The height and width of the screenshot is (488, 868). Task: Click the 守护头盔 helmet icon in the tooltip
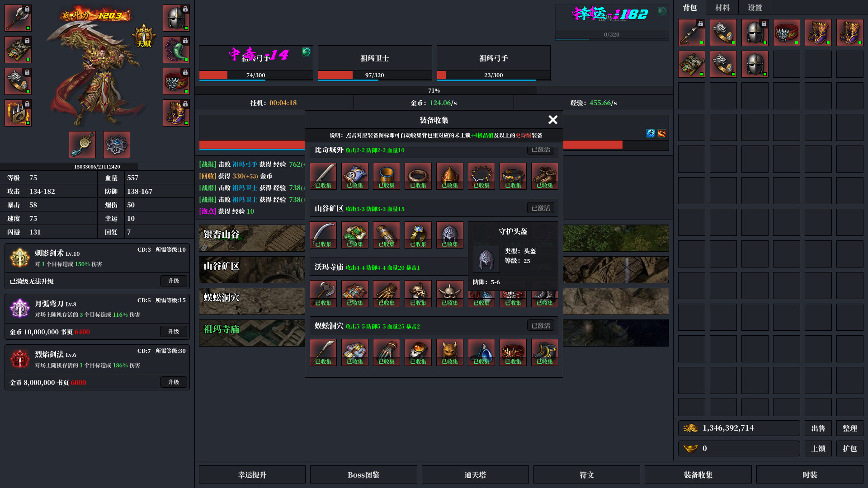pos(486,259)
